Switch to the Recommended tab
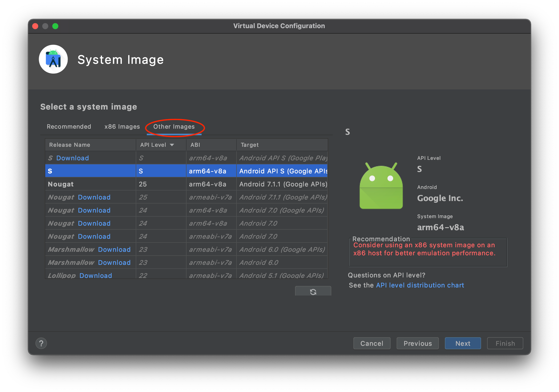 click(x=69, y=127)
